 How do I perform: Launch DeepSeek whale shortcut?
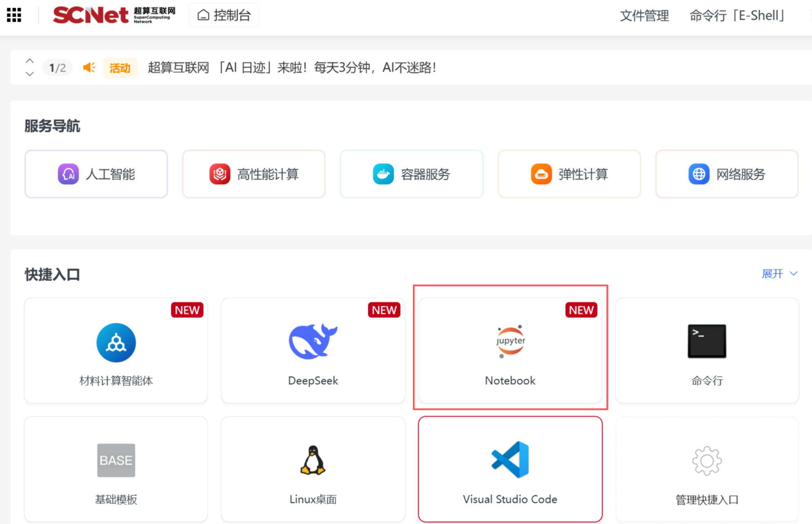click(313, 342)
